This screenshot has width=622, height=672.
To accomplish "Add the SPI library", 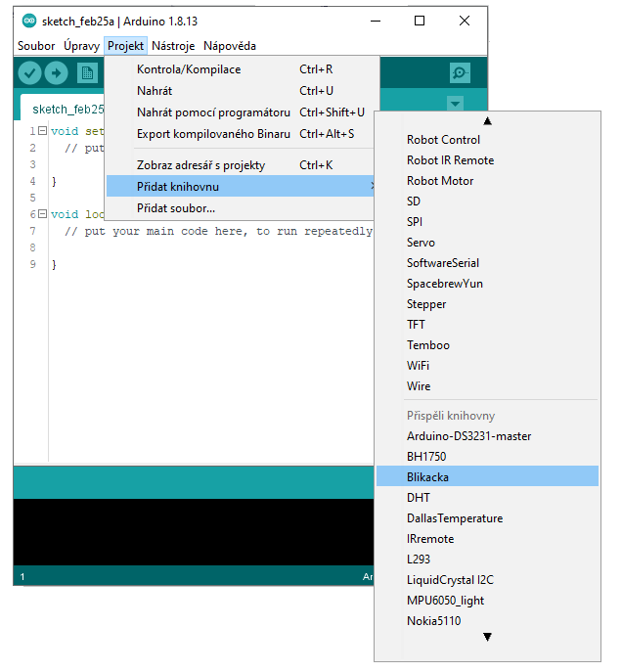I will coord(487,222).
